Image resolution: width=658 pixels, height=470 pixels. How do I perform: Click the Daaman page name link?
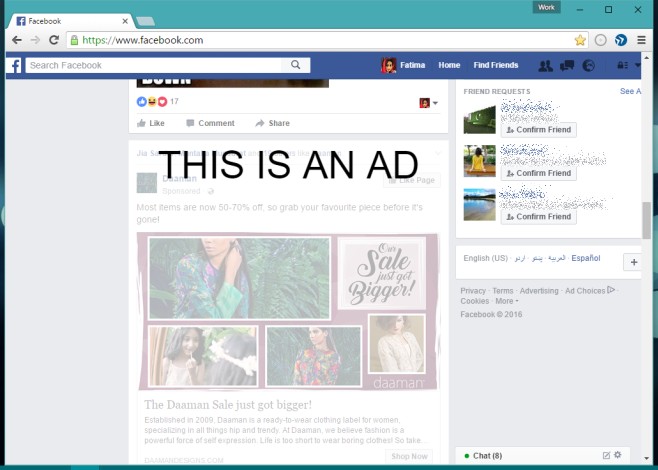[x=179, y=178]
